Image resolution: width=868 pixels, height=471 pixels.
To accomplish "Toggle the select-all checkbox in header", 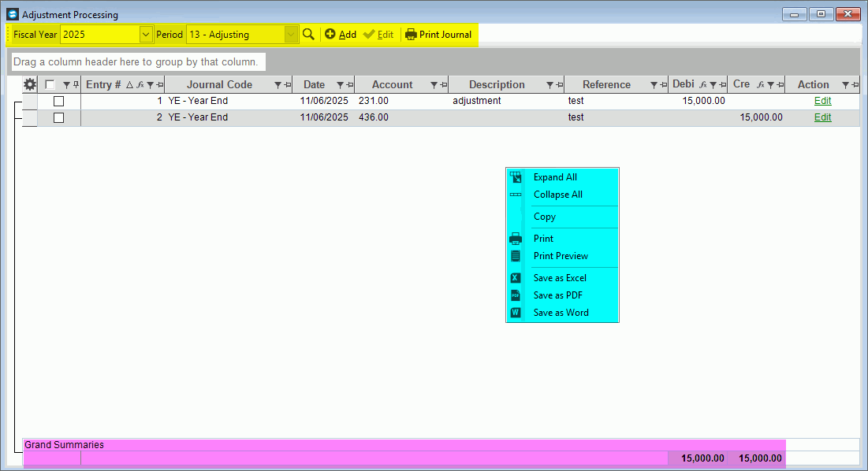I will [50, 85].
